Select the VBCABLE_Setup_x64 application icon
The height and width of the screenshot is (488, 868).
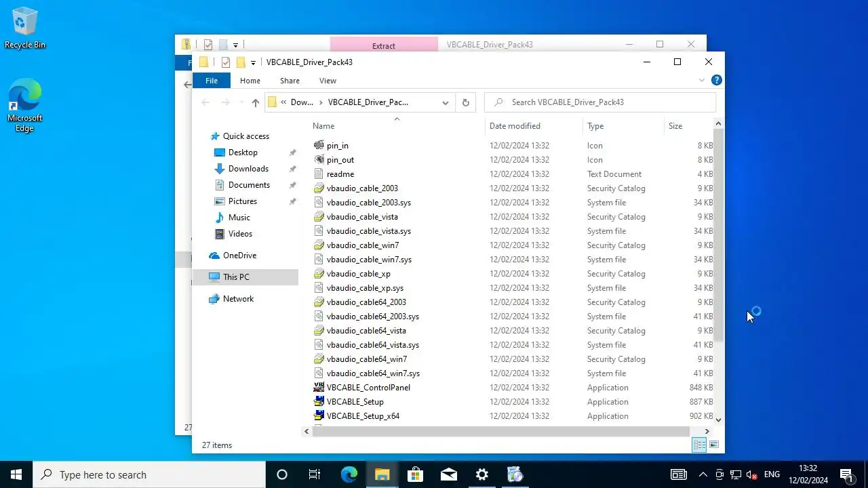click(319, 416)
